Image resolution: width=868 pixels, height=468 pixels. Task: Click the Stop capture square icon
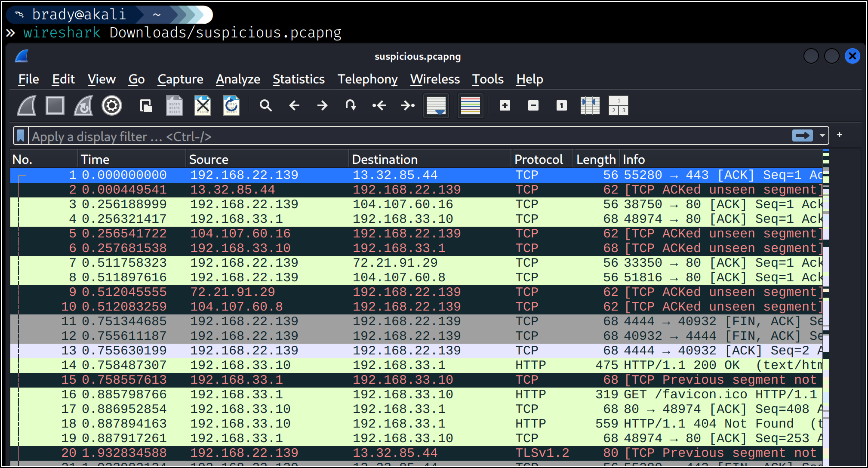point(55,105)
